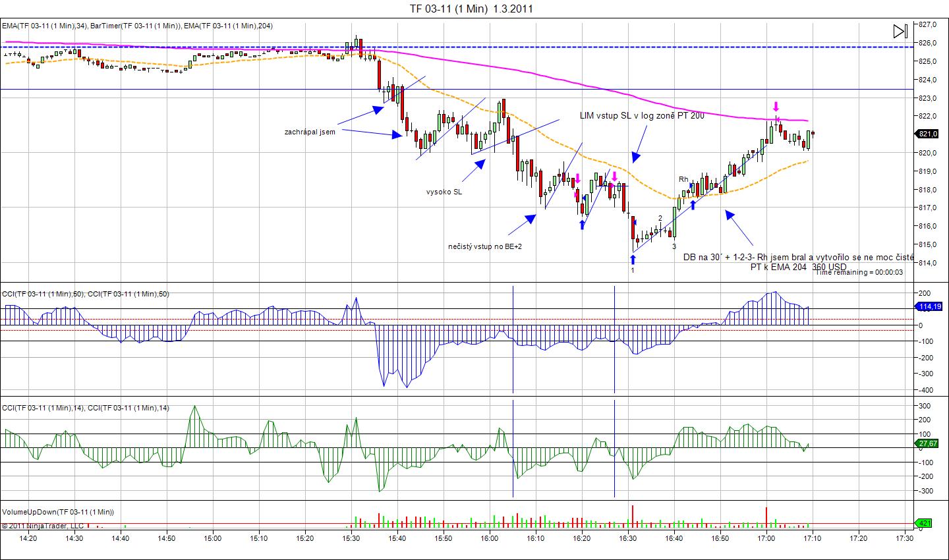Viewport: 949px width, 560px height.
Task: Click the current price marker 821,0
Action: point(927,134)
